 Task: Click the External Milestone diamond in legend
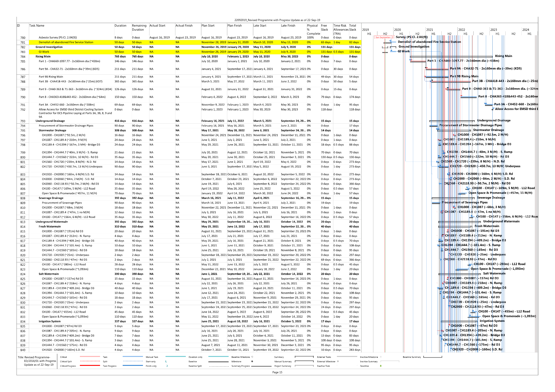pos(338,362)
